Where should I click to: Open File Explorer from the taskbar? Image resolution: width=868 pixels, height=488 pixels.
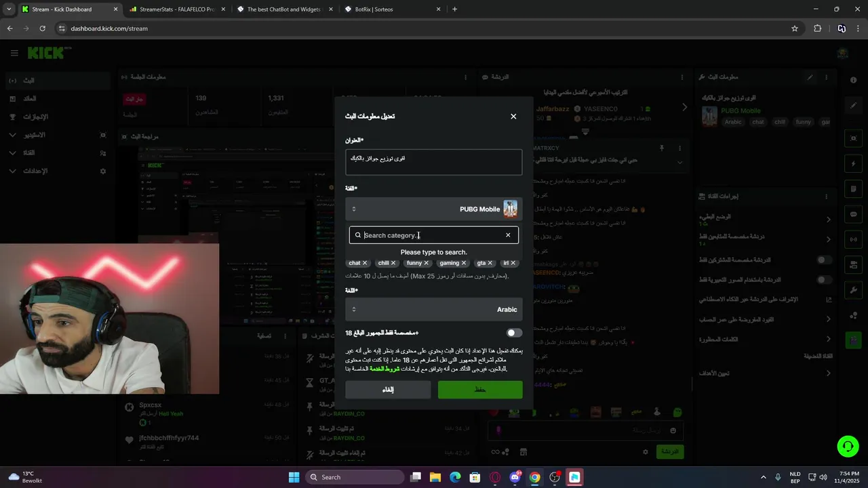click(x=435, y=477)
